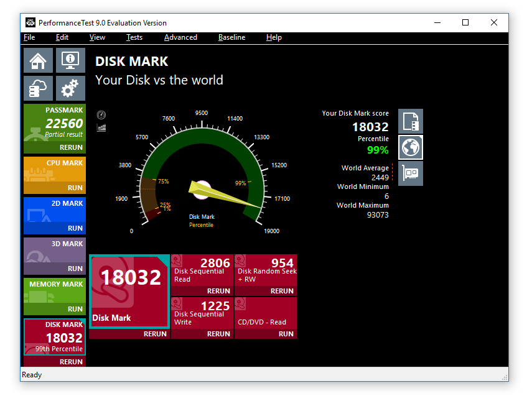Rerun the Disk Sequential Read test
Screen dimensions: 532x396
click(218, 291)
